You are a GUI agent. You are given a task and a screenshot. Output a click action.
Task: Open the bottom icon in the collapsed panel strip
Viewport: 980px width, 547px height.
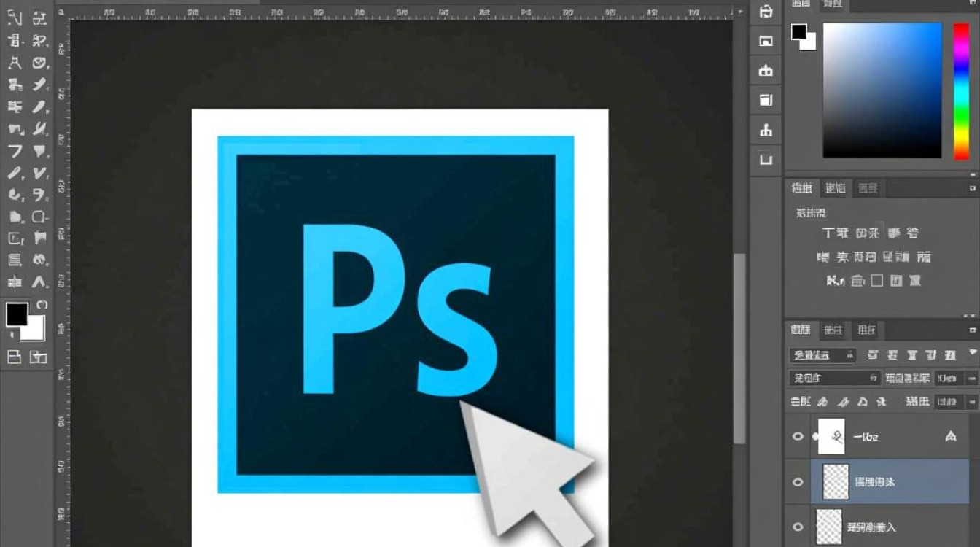coord(766,159)
